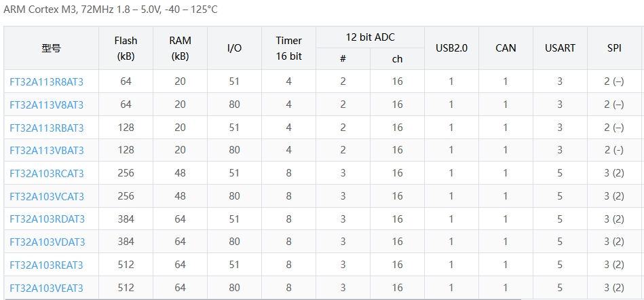Click the SPI column header
The height and width of the screenshot is (300, 644).
pos(614,48)
